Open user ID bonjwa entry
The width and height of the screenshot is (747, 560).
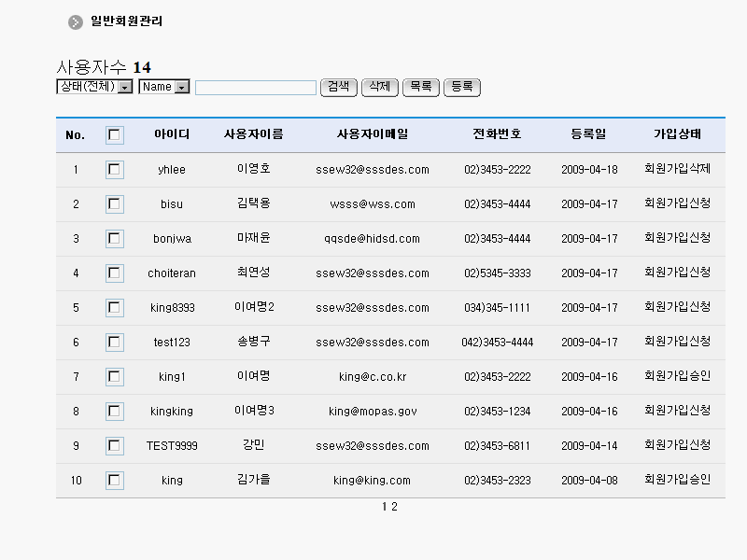coord(172,239)
